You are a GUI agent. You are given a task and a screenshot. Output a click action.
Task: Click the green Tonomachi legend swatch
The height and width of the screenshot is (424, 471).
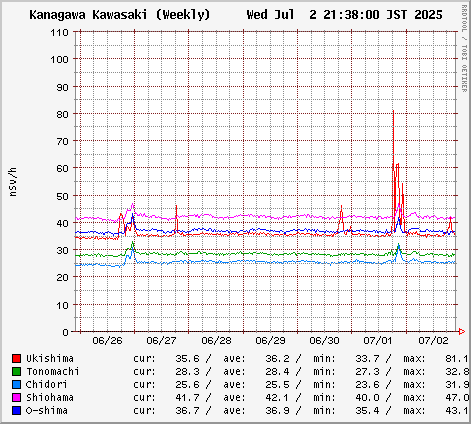pos(16,371)
